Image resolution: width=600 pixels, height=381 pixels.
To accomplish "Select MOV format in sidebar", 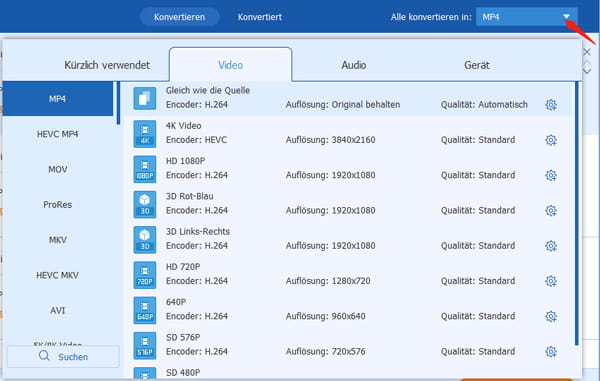I will (x=57, y=169).
